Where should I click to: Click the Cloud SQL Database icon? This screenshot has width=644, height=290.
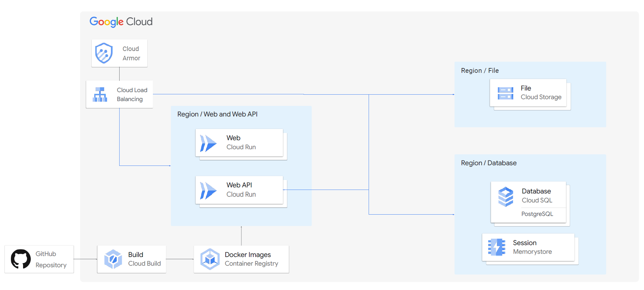[x=506, y=197]
